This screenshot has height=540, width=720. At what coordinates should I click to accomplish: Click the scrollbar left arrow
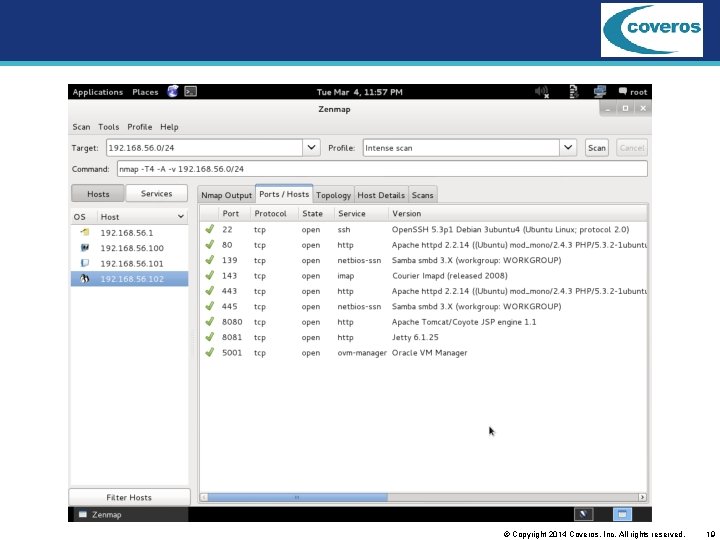(204, 497)
